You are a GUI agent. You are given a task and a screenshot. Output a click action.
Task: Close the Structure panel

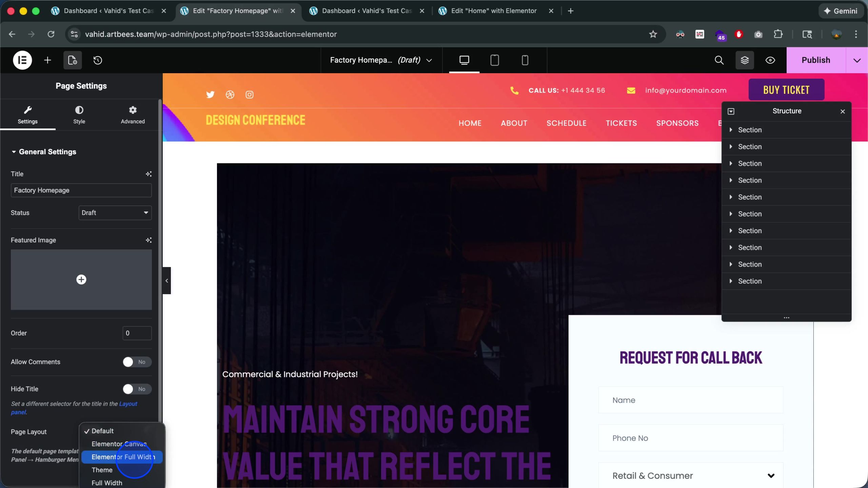(x=843, y=111)
